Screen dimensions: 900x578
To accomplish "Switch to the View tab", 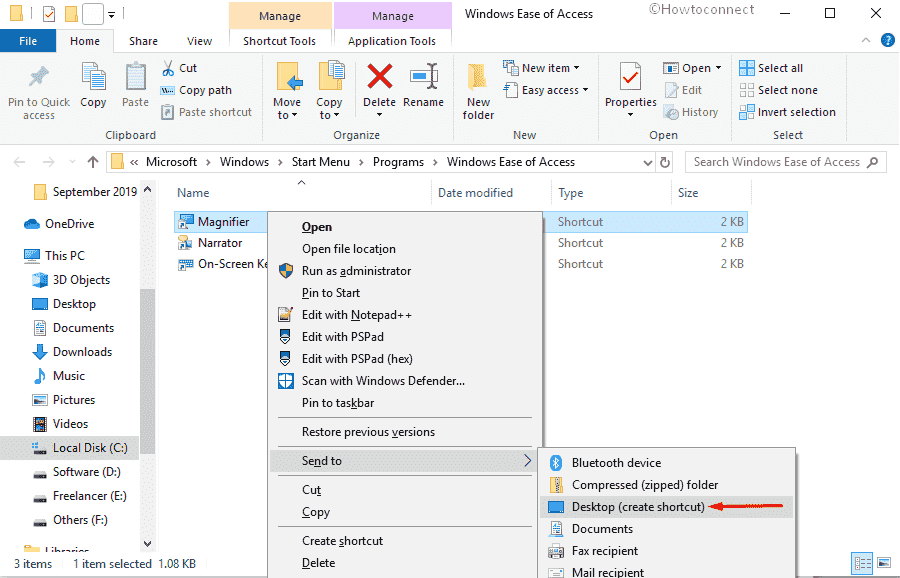I will point(199,41).
